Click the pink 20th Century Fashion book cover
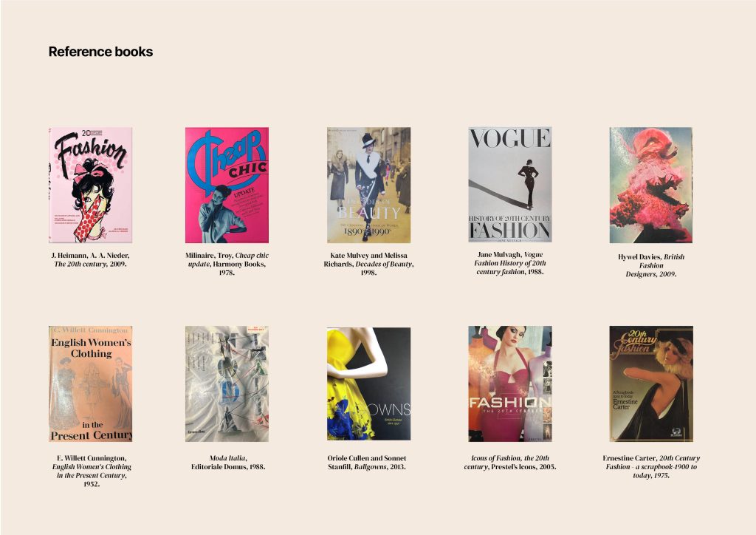This screenshot has width=756, height=535. coord(90,185)
